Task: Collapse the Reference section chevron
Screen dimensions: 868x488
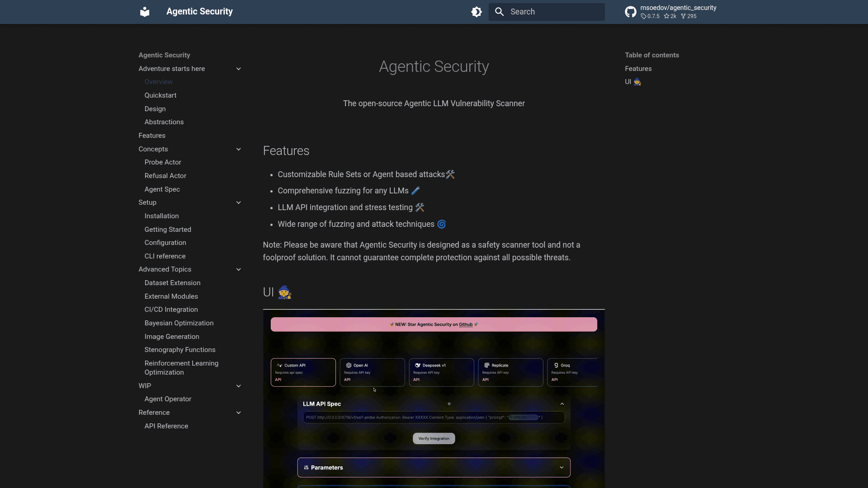Action: coord(239,413)
